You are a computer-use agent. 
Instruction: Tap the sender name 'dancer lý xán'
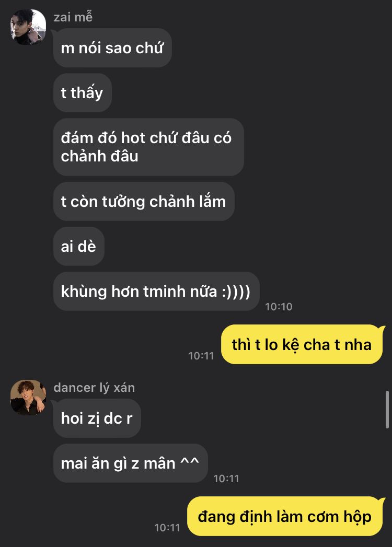click(x=94, y=388)
